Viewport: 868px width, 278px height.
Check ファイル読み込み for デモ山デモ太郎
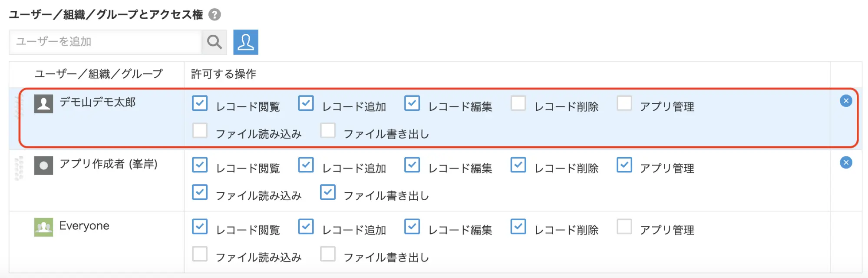point(200,130)
